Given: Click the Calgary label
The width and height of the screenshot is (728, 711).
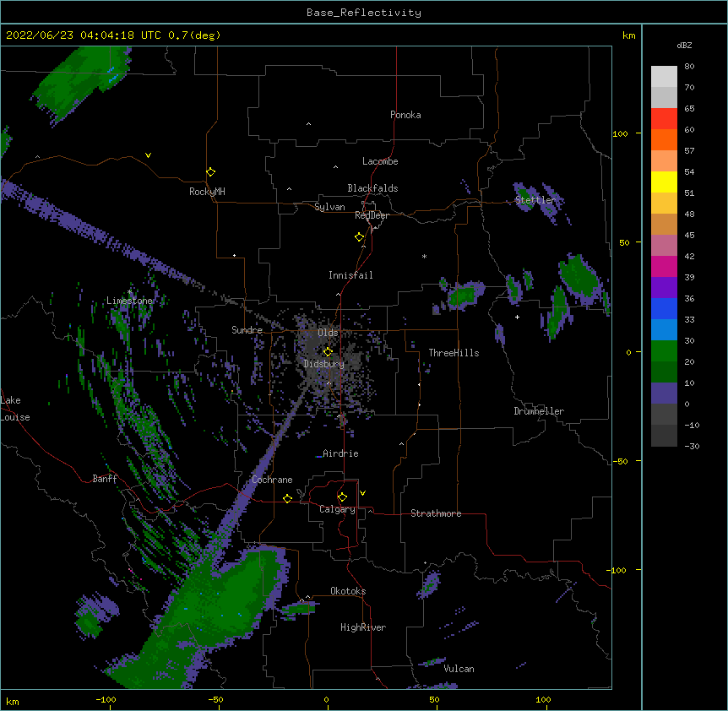Looking at the screenshot, I should 337,509.
